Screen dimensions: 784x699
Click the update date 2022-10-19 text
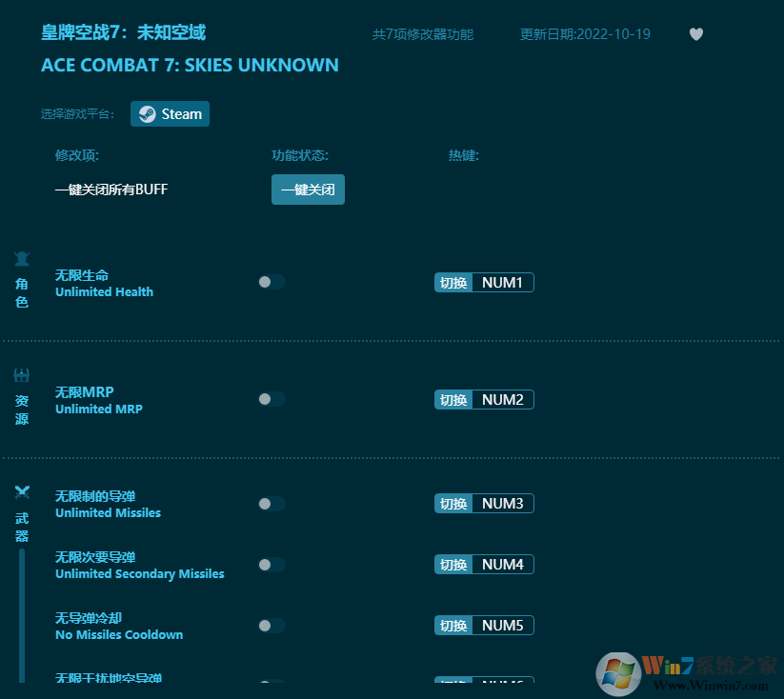pyautogui.click(x=585, y=34)
